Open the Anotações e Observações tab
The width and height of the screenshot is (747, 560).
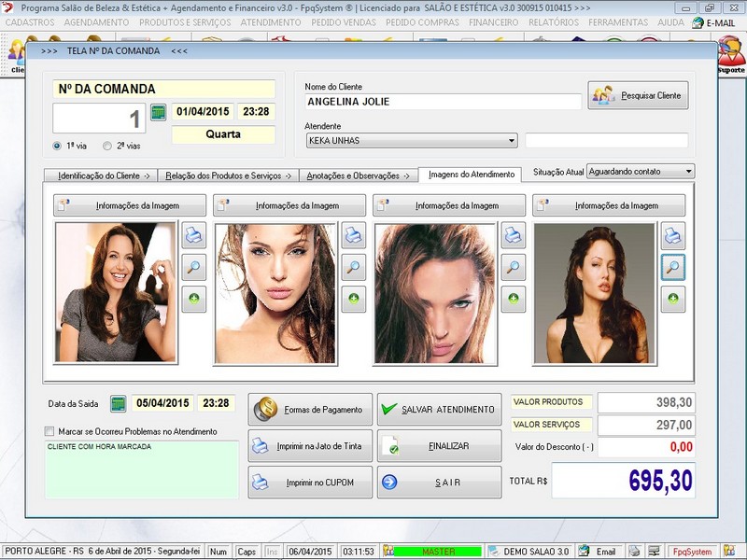pyautogui.click(x=359, y=175)
